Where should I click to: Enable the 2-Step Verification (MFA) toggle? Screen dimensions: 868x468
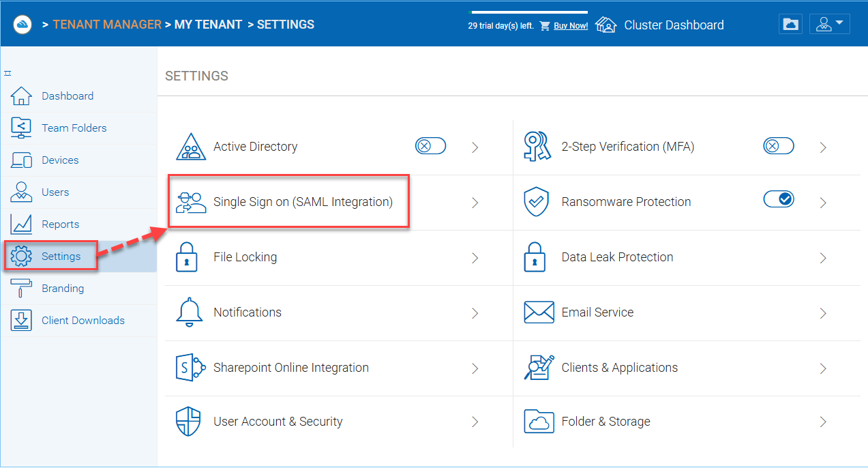click(779, 146)
